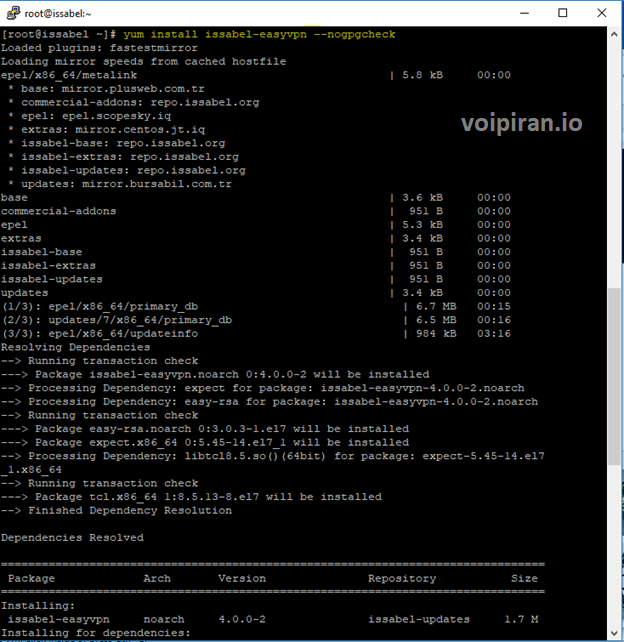Maximize the root@issabel terminal window
This screenshot has width=624, height=642.
coord(563,13)
